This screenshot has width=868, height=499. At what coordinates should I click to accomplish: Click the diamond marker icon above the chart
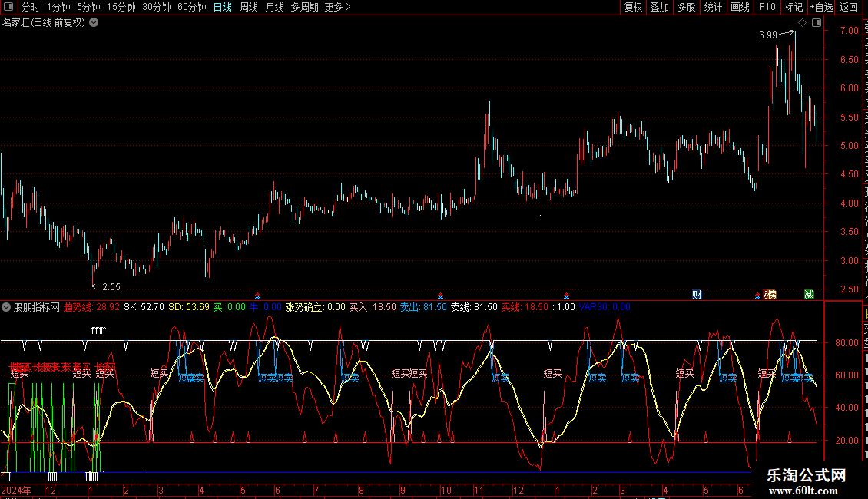(x=802, y=23)
